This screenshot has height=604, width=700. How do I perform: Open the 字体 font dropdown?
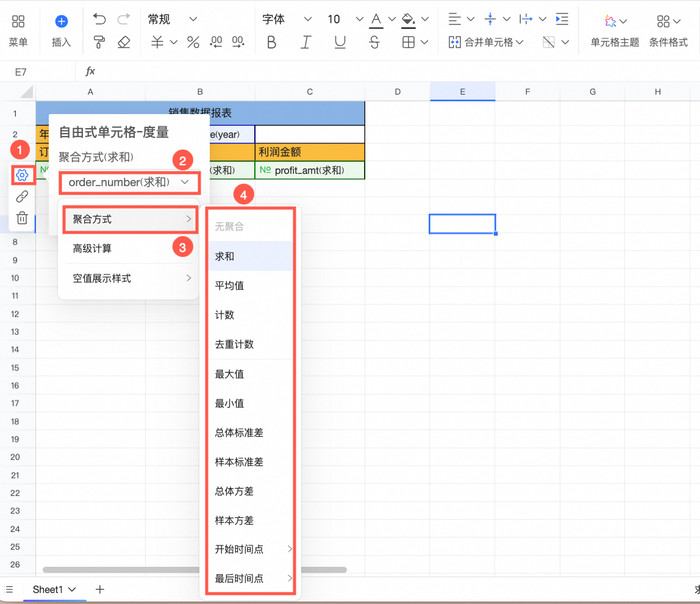[287, 19]
